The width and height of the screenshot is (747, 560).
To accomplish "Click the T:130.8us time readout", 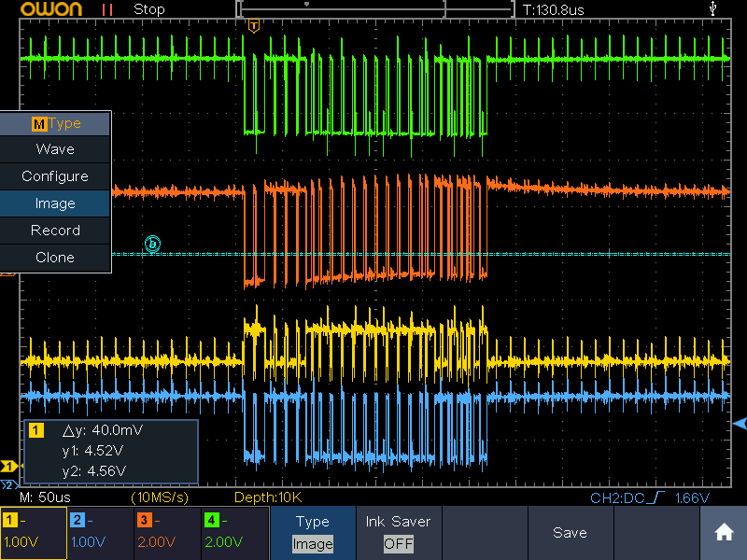I will click(553, 10).
